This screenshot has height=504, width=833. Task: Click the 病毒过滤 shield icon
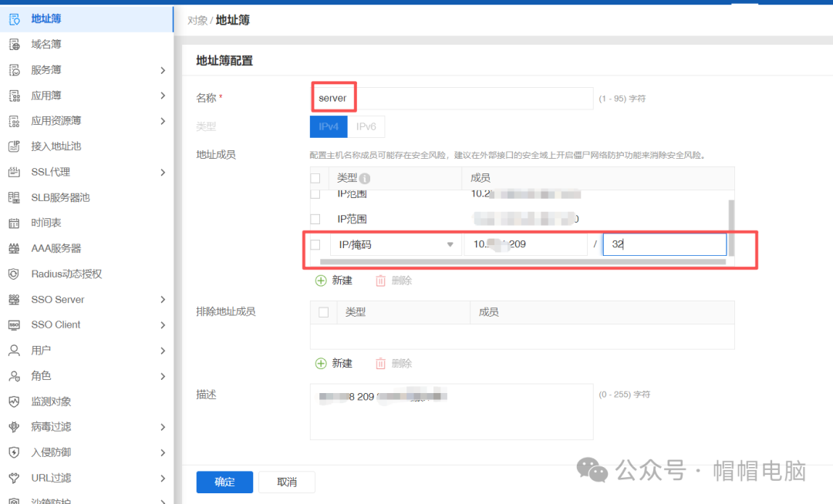(x=15, y=426)
